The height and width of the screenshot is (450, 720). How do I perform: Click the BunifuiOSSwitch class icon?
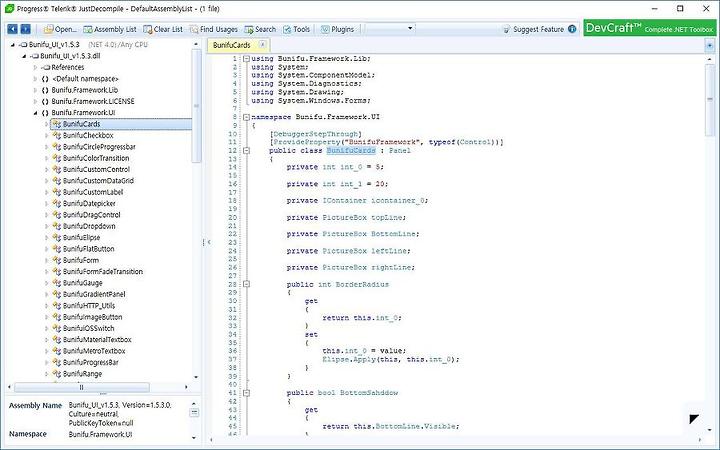click(x=56, y=328)
